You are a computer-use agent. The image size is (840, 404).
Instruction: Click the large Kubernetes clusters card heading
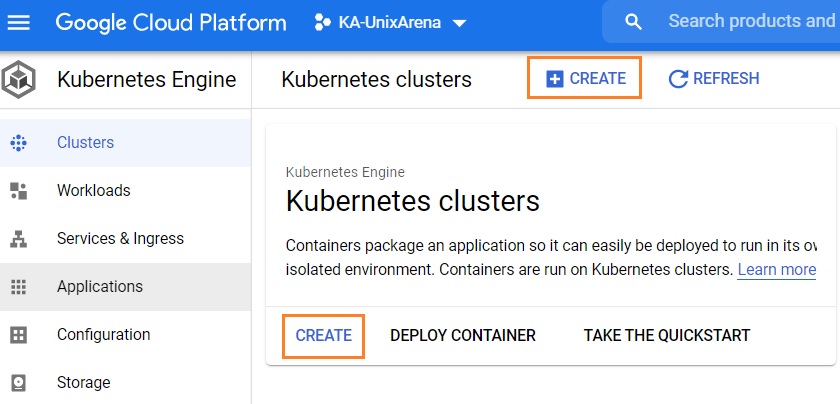[412, 201]
